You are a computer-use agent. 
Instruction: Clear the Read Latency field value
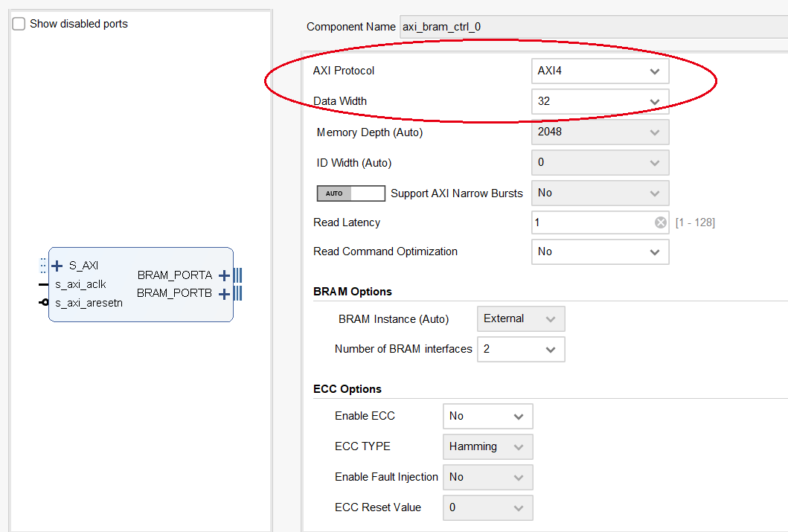660,222
